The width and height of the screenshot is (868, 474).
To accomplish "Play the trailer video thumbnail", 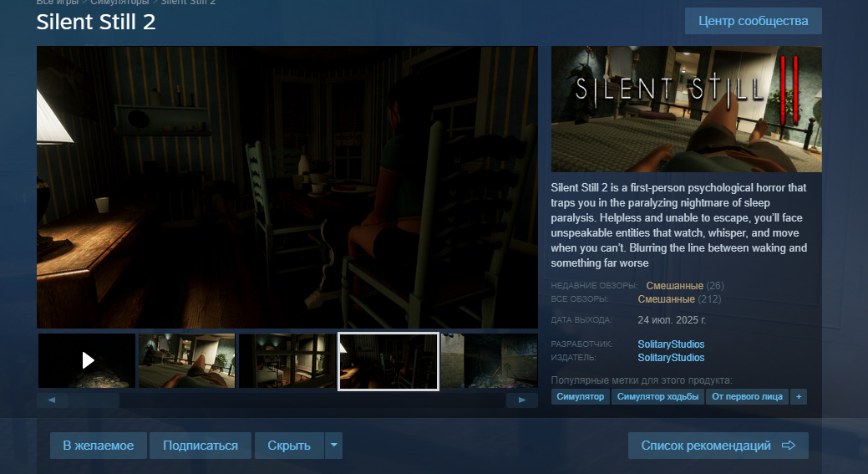I will point(87,360).
